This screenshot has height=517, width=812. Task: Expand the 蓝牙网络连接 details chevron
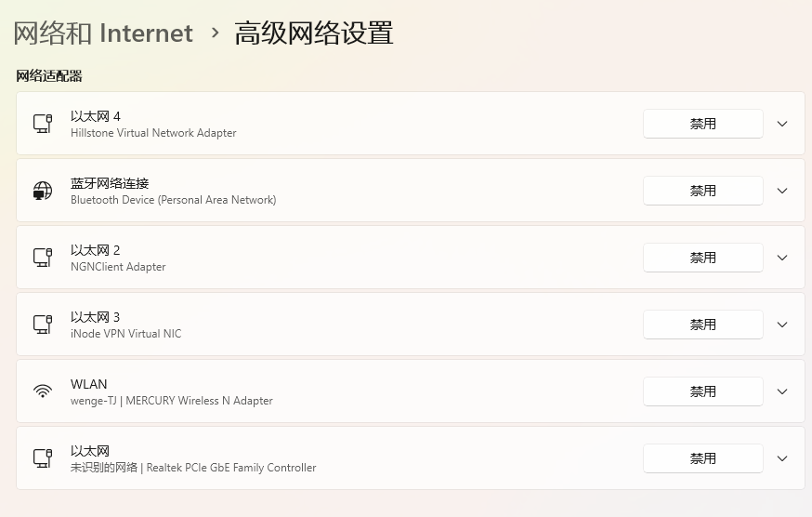point(782,191)
